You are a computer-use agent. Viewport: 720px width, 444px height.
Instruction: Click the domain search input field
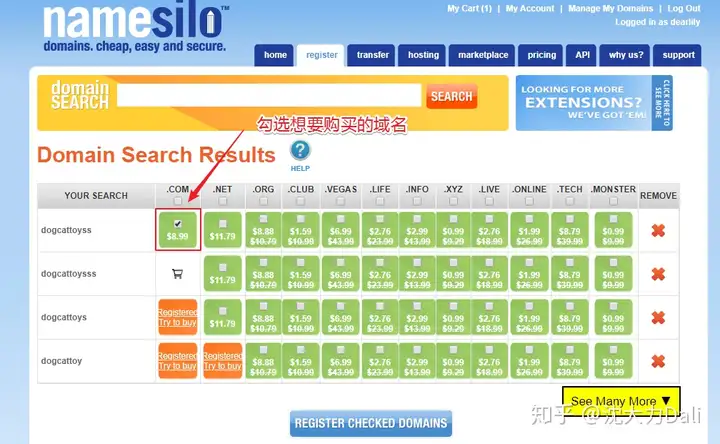pyautogui.click(x=269, y=95)
